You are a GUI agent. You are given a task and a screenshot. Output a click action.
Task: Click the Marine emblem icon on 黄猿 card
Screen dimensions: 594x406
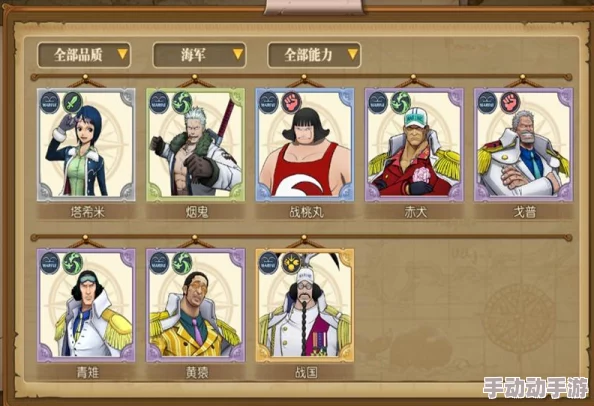pyautogui.click(x=159, y=263)
